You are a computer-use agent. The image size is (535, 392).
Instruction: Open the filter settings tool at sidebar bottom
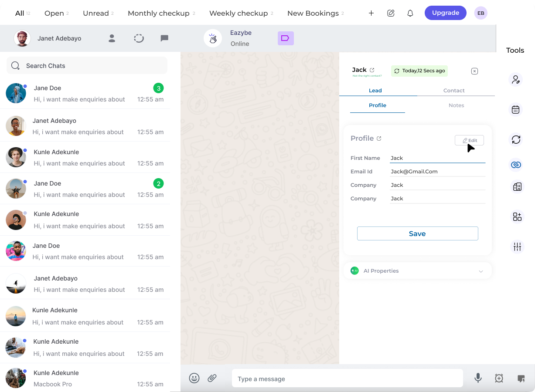517,246
